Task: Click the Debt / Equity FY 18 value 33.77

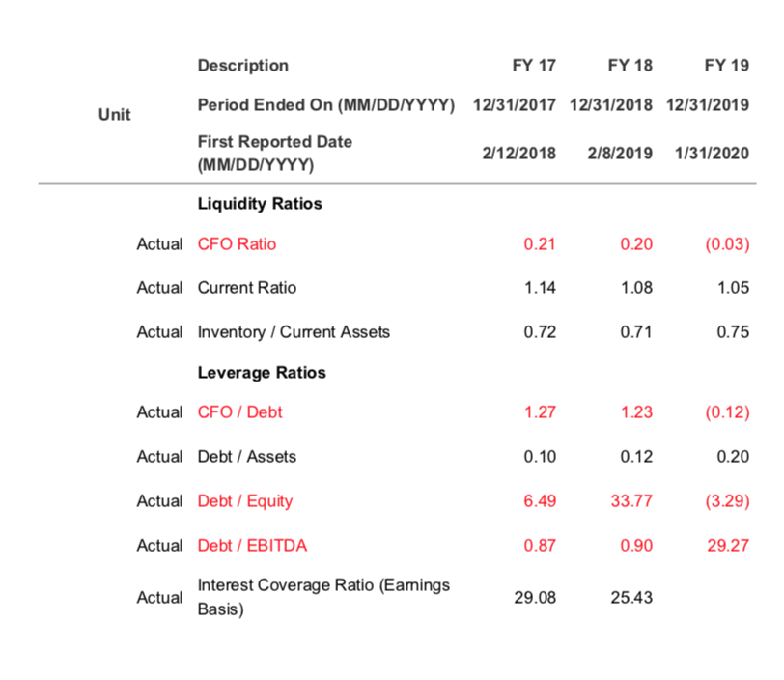Action: coord(631,501)
